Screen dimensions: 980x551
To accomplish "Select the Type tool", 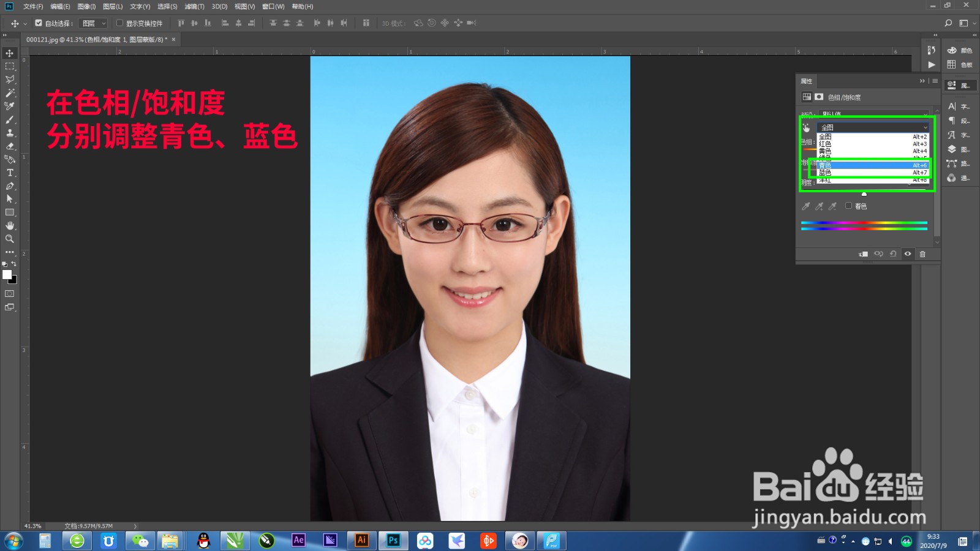I will (x=10, y=173).
